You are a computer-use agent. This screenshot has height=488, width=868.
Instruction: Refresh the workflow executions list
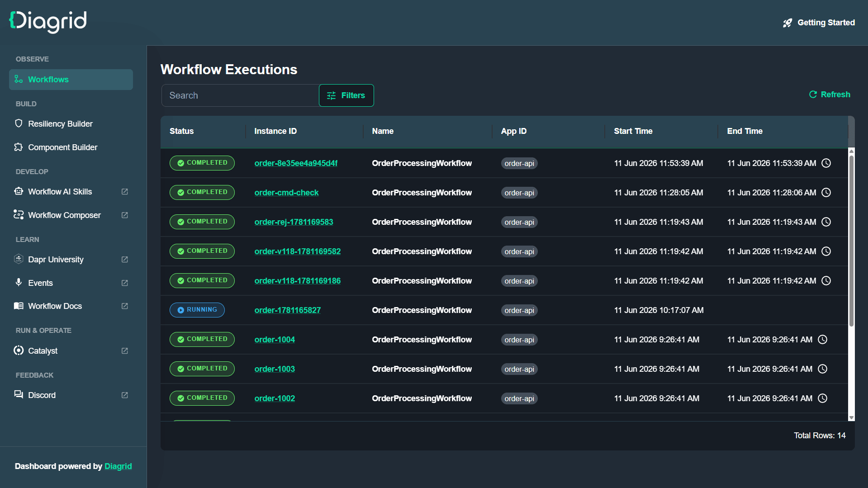[830, 95]
